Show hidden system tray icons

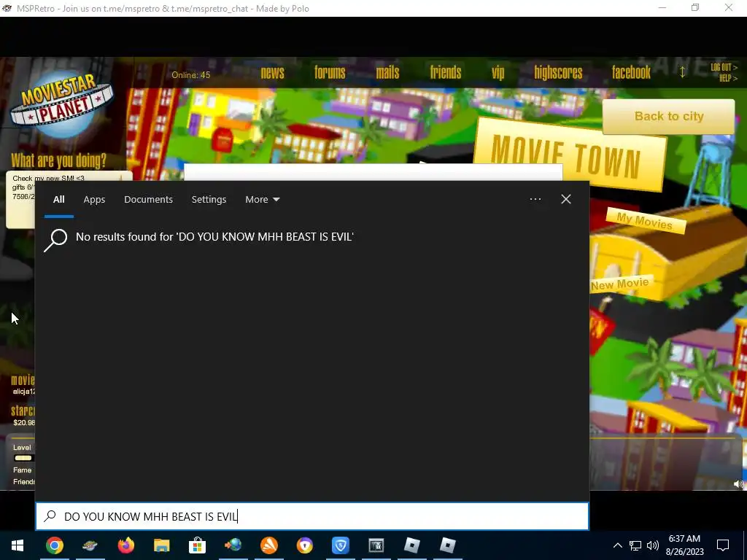[617, 545]
